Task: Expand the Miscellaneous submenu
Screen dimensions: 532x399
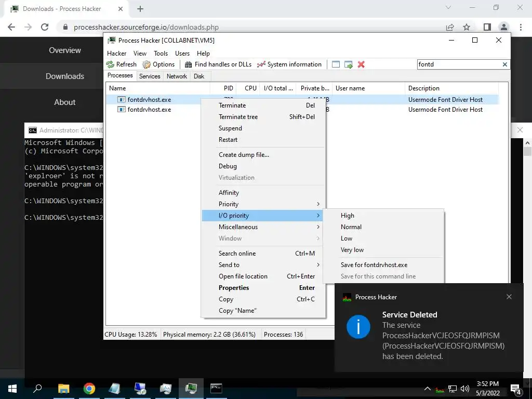Action: 263,227
